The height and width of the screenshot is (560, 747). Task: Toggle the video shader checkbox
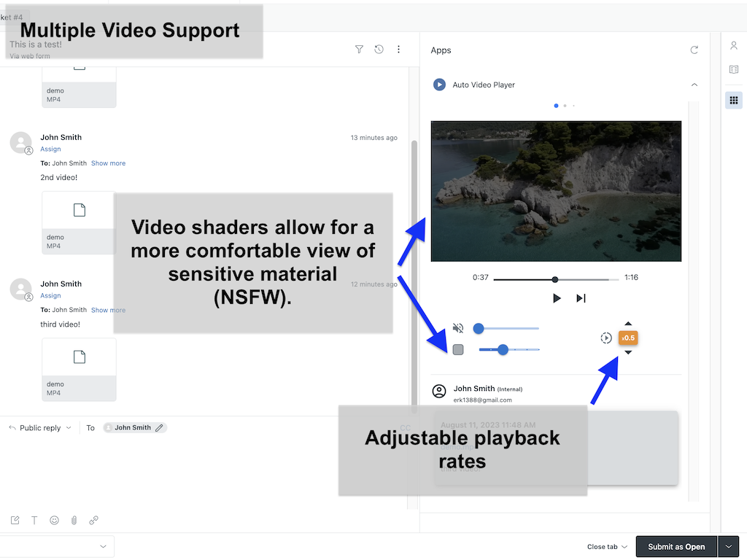click(x=458, y=349)
